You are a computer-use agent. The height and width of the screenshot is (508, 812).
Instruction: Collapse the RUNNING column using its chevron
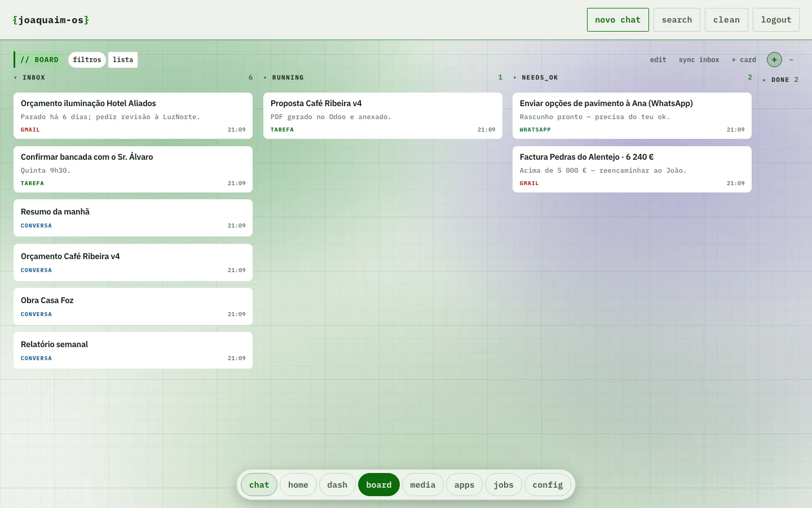click(x=266, y=78)
